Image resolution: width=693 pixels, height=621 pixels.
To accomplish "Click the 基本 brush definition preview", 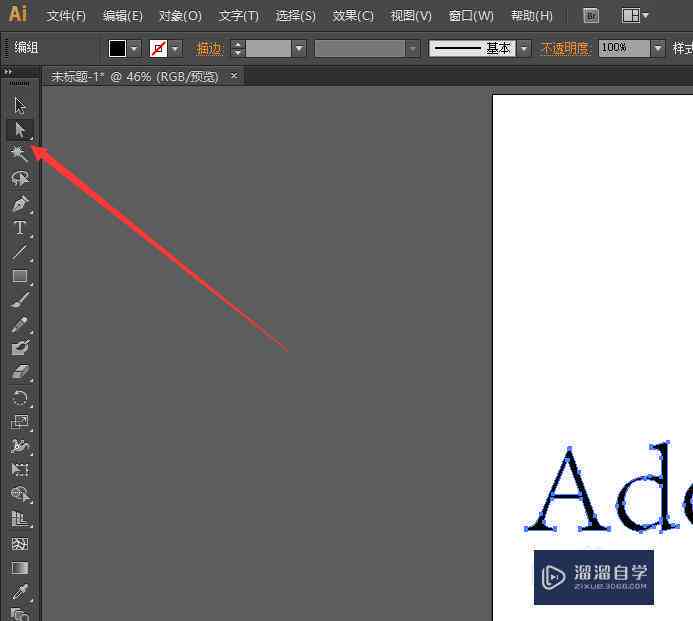I will [472, 48].
